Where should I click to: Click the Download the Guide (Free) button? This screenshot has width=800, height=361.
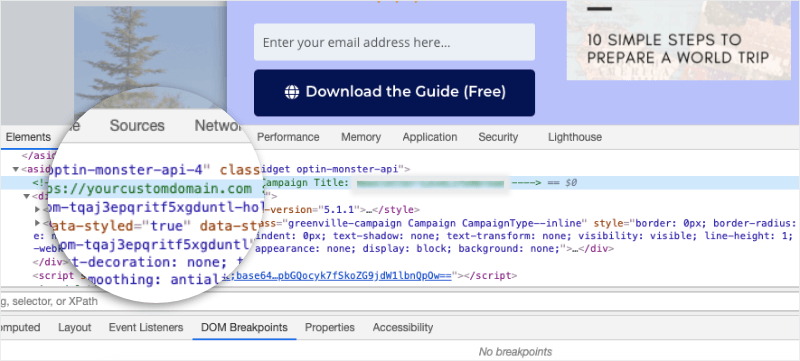tap(394, 92)
